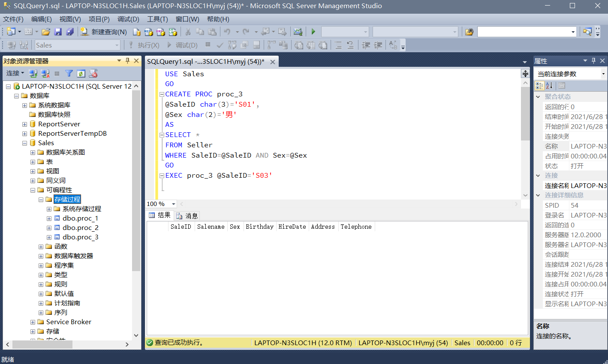Expand the 表 folder node
The width and height of the screenshot is (608, 364).
click(33, 162)
